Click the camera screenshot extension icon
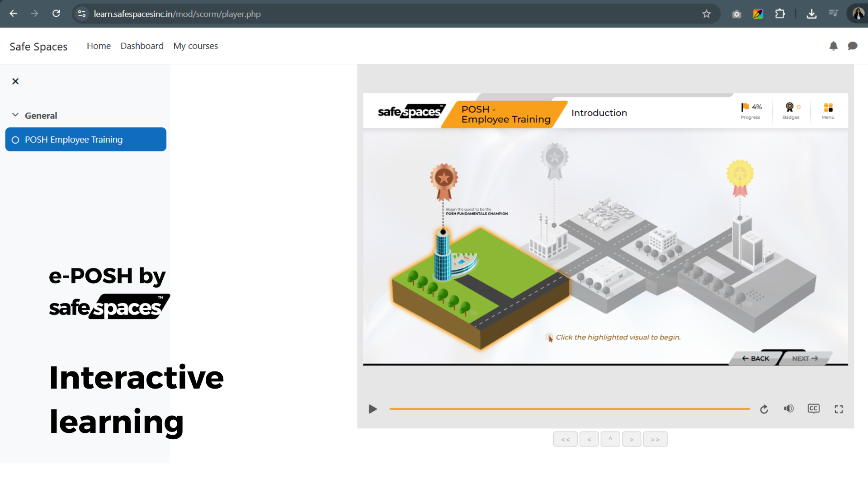Image resolution: width=868 pixels, height=488 pixels. tap(736, 14)
